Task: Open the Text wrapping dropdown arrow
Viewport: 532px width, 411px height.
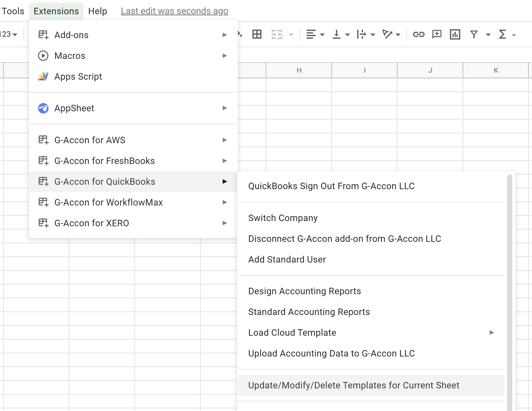Action: pos(373,35)
